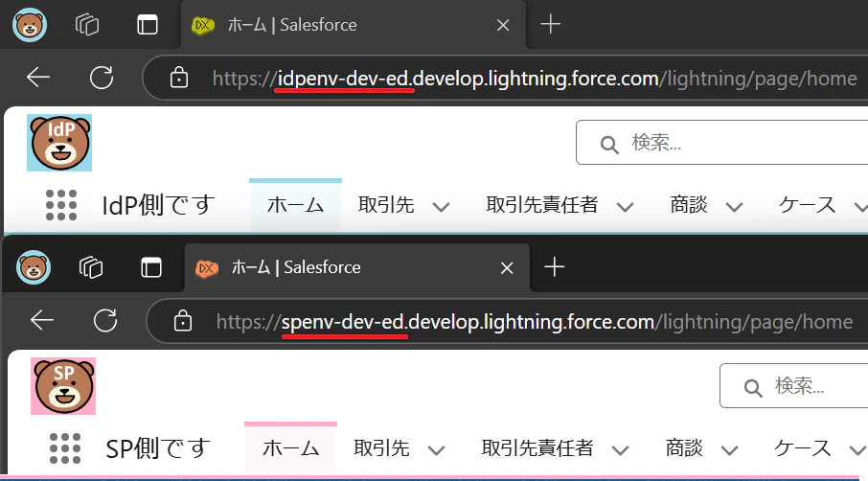Click search magnifier icon in SP org
The height and width of the screenshot is (481, 868).
tap(753, 388)
